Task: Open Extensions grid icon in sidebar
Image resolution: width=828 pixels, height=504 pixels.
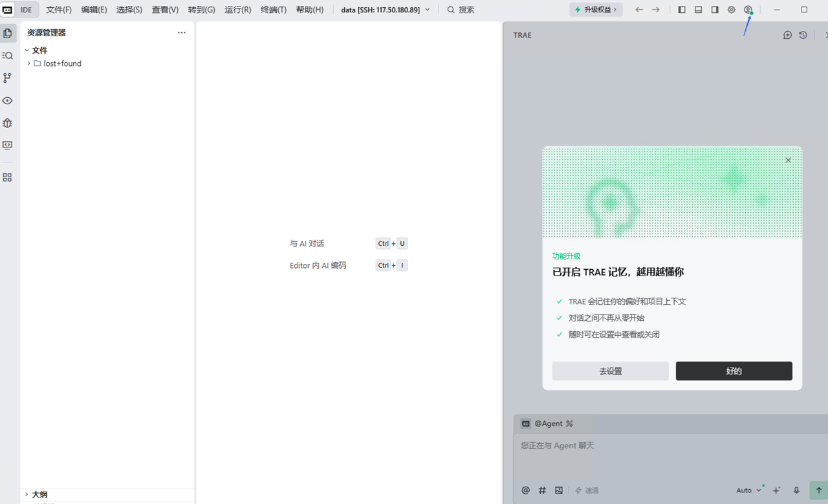Action: [x=8, y=177]
